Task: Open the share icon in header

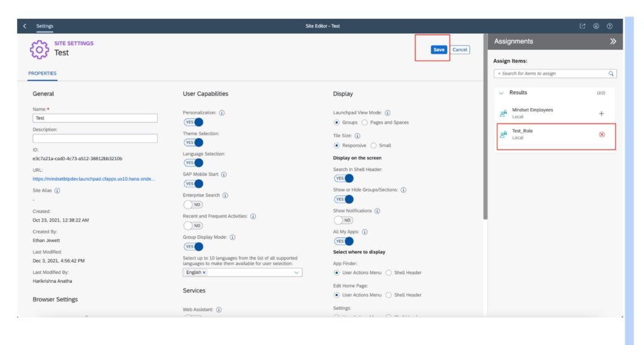Action: tap(582, 26)
